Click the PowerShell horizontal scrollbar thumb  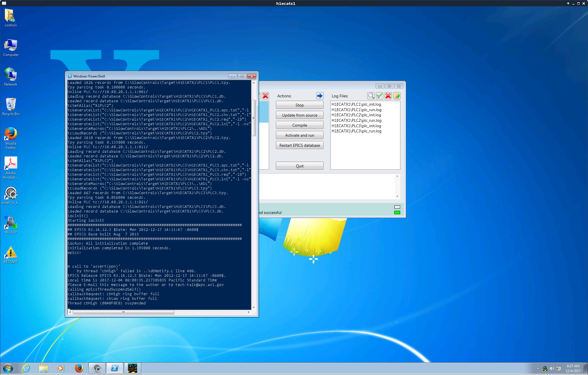coord(123,312)
